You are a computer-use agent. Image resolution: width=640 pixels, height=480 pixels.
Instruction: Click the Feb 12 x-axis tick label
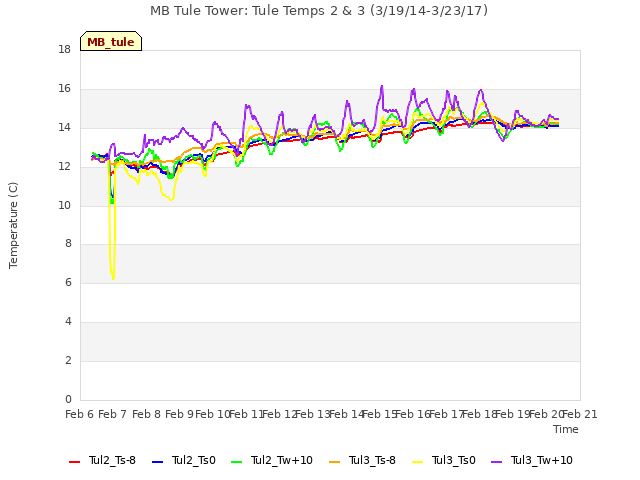coord(280,414)
